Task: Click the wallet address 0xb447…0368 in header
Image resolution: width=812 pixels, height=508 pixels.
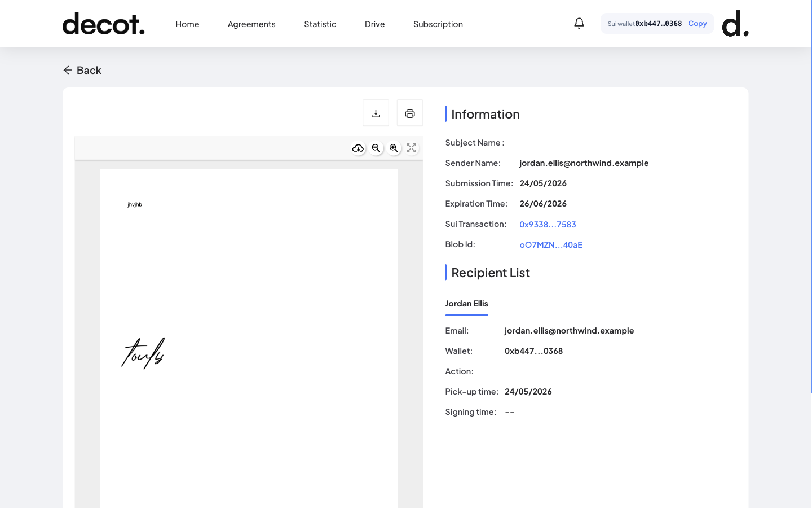Action: pyautogui.click(x=659, y=24)
